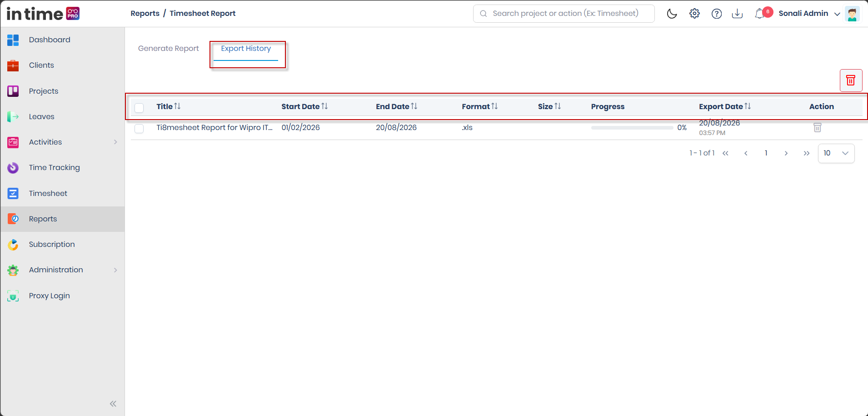Go to first page of results
The width and height of the screenshot is (868, 416).
click(726, 153)
